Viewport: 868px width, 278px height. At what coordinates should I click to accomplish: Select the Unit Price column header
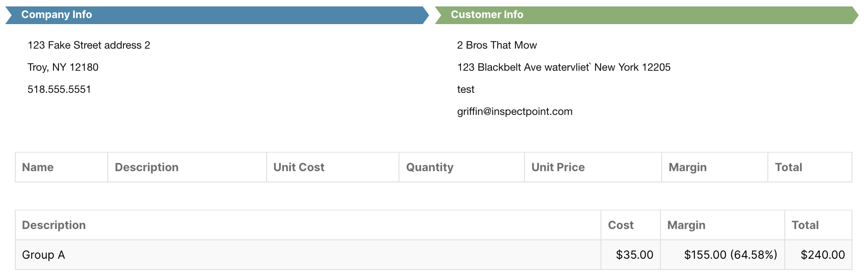(x=593, y=167)
